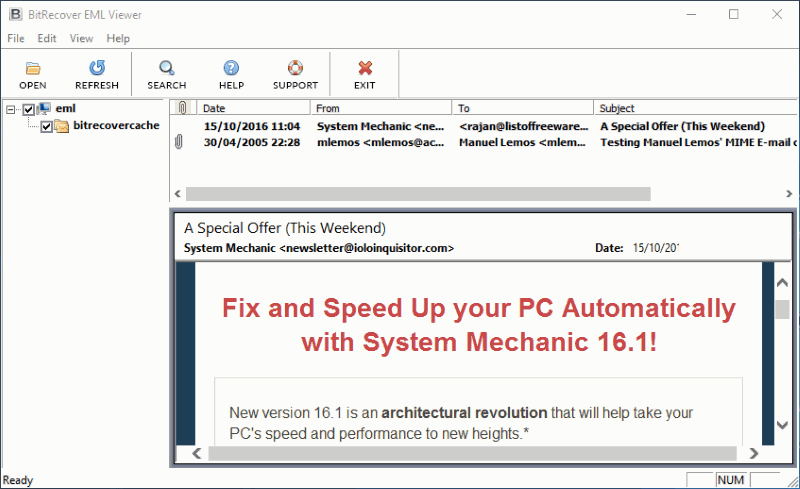Click the email list left scroll arrow
This screenshot has height=489, width=800.
[x=178, y=193]
